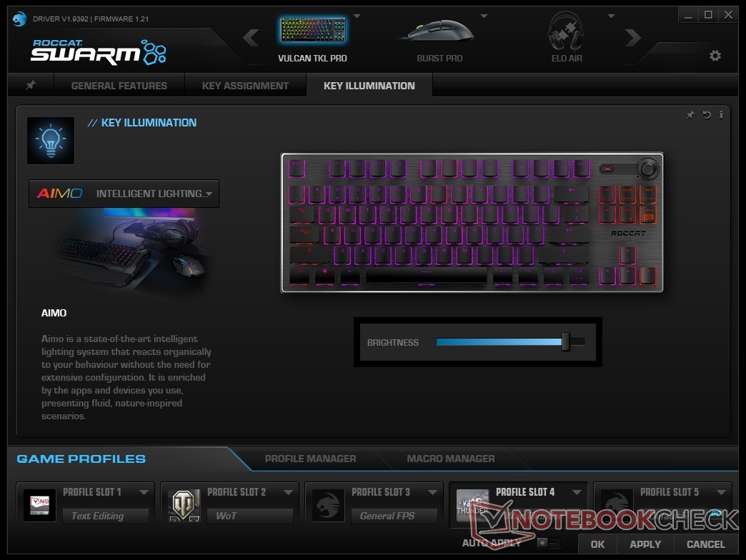
Task: Open Profile Slot 5 dropdown arrow
Action: click(x=721, y=492)
